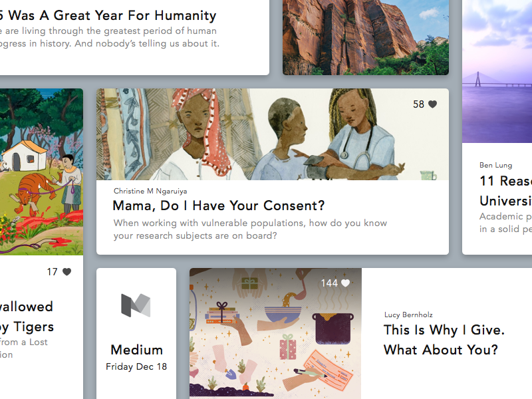
Task: Click the vulnerable populations summary text
Action: coord(249,229)
